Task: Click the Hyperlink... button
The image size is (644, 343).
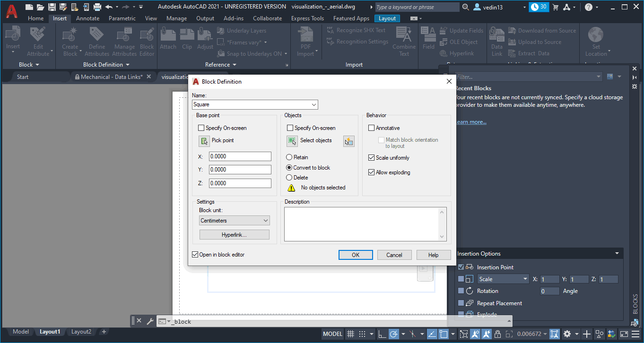Action: point(235,234)
